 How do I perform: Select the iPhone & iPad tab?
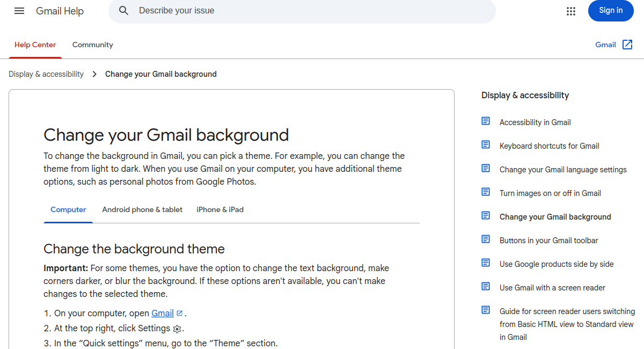(220, 210)
